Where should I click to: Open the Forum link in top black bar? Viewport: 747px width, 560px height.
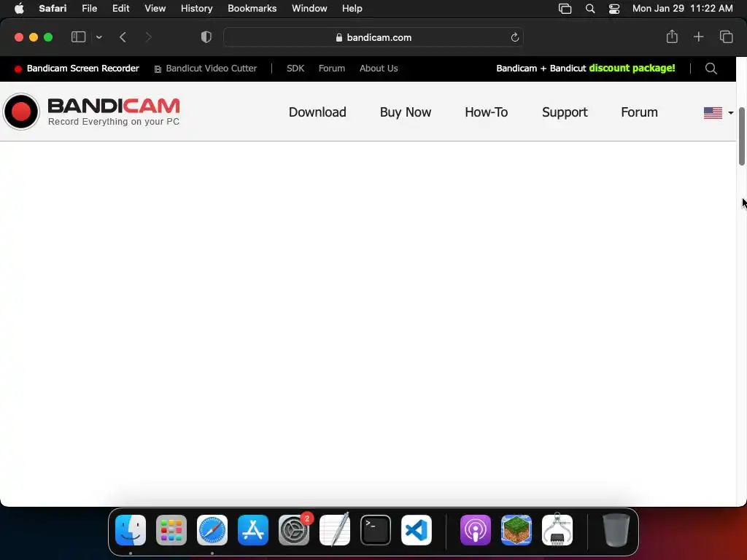coord(332,69)
